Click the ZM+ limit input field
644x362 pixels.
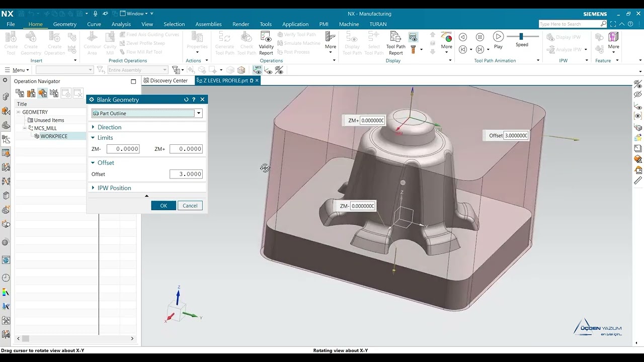tap(186, 149)
